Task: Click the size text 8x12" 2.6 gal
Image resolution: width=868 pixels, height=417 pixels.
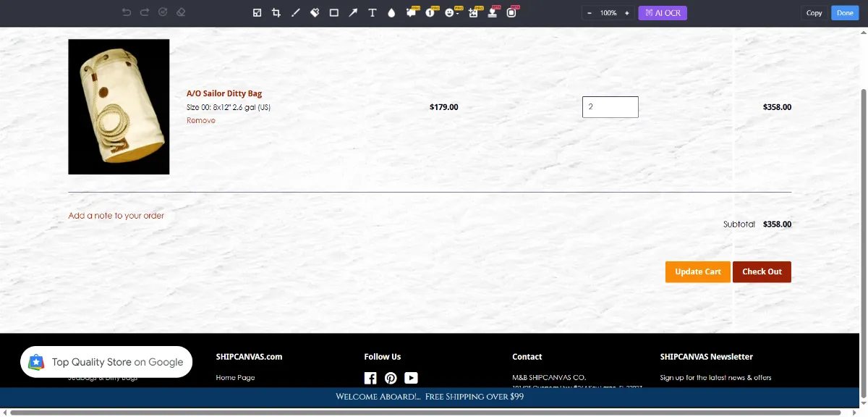Action: [x=229, y=107]
